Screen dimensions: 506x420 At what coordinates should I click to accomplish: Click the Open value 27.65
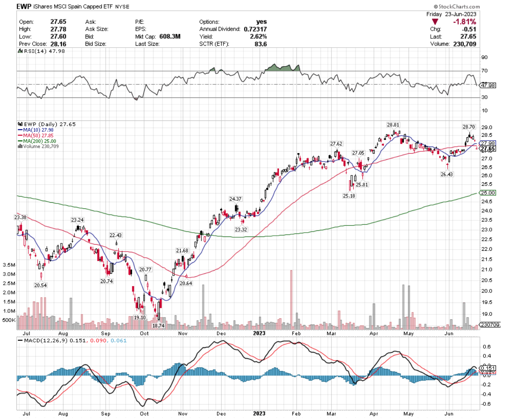coord(58,22)
